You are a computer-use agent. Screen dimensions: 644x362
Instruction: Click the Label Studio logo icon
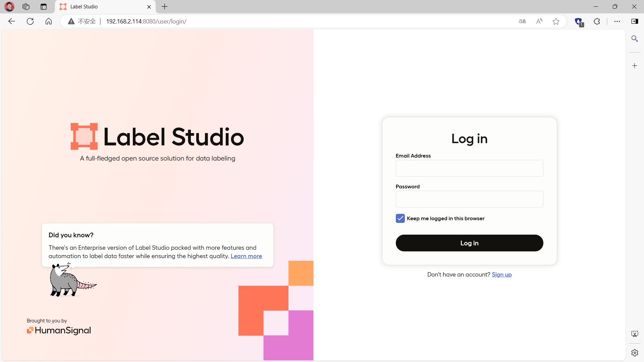(84, 136)
